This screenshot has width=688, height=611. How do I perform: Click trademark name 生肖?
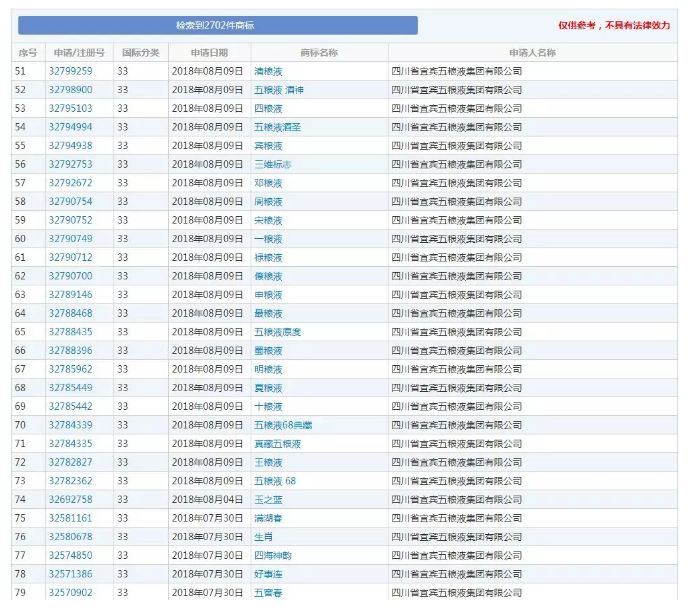point(263,537)
